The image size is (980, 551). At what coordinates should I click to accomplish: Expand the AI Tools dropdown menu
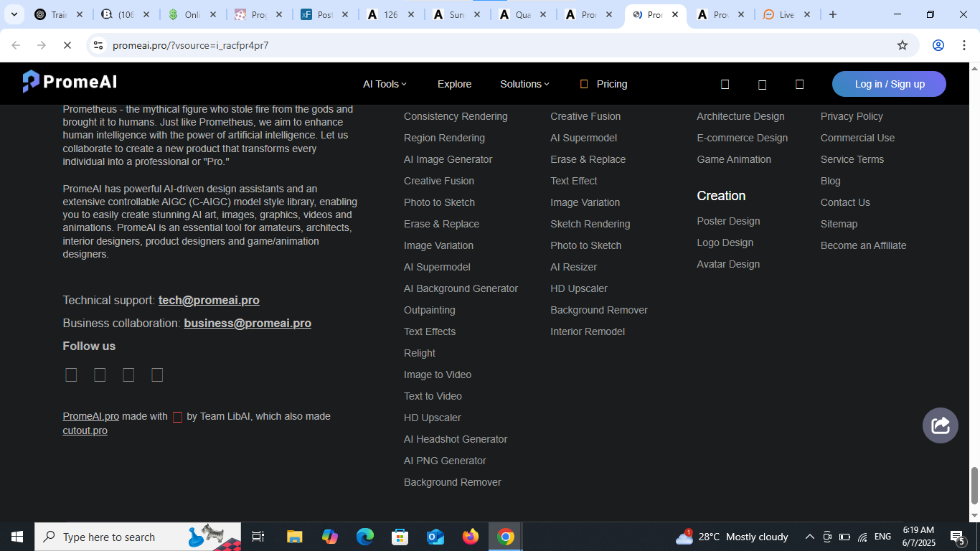pyautogui.click(x=385, y=84)
